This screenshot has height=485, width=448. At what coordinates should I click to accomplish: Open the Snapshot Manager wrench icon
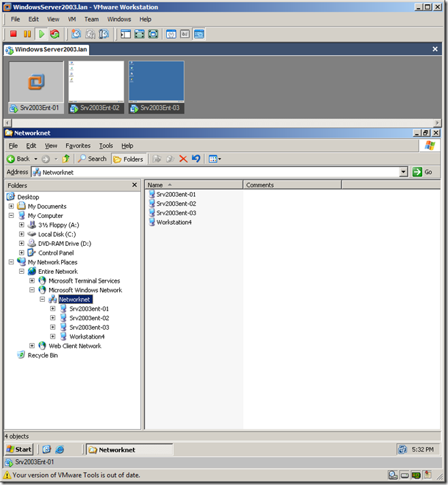pyautogui.click(x=104, y=33)
